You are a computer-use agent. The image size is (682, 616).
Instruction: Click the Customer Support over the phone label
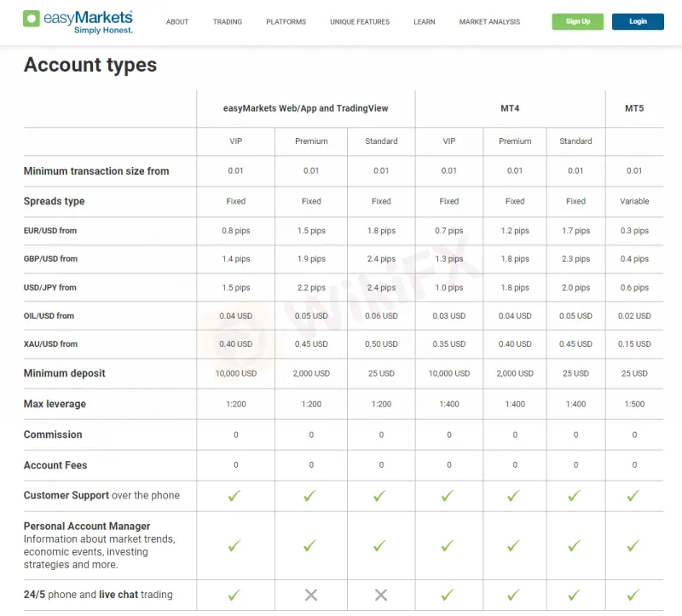coord(101,496)
